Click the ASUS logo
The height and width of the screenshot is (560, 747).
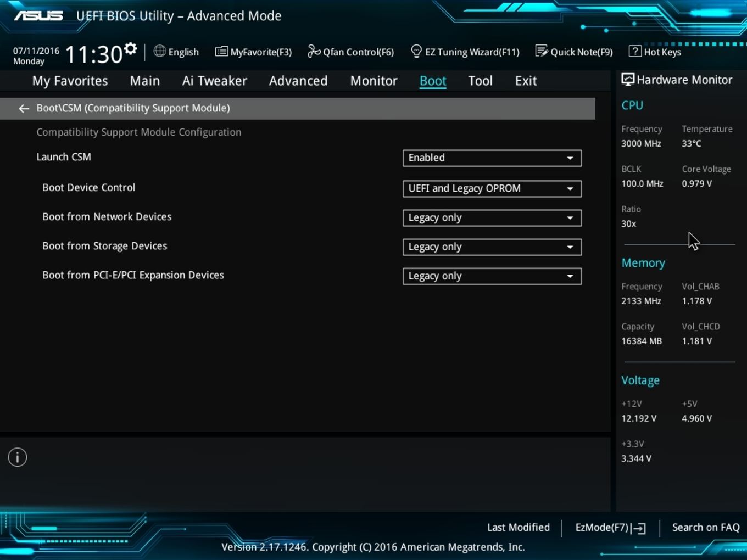click(x=38, y=16)
